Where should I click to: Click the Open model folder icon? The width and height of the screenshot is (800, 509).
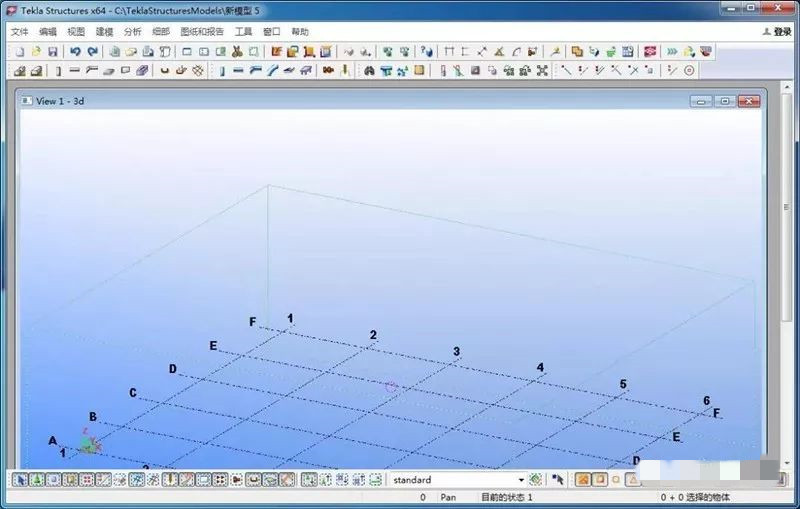(36, 52)
